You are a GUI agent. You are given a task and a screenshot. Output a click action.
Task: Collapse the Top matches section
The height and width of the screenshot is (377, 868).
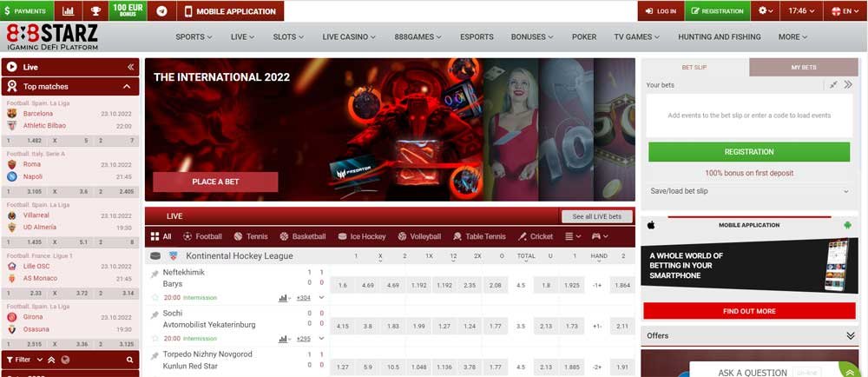coord(127,86)
